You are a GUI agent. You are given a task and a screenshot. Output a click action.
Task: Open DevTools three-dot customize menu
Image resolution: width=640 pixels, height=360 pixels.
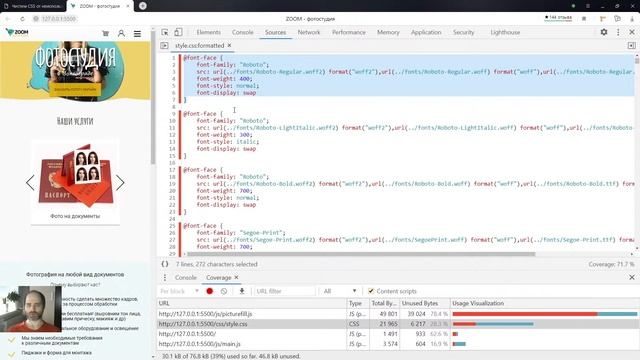618,32
